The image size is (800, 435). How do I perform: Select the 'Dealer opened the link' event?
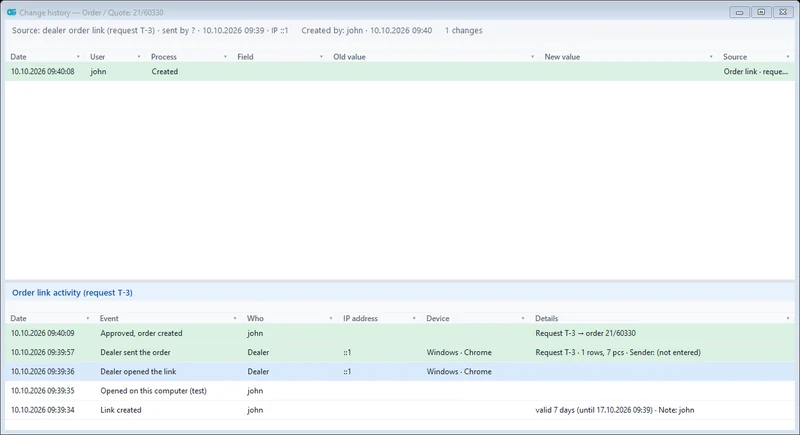click(400, 372)
